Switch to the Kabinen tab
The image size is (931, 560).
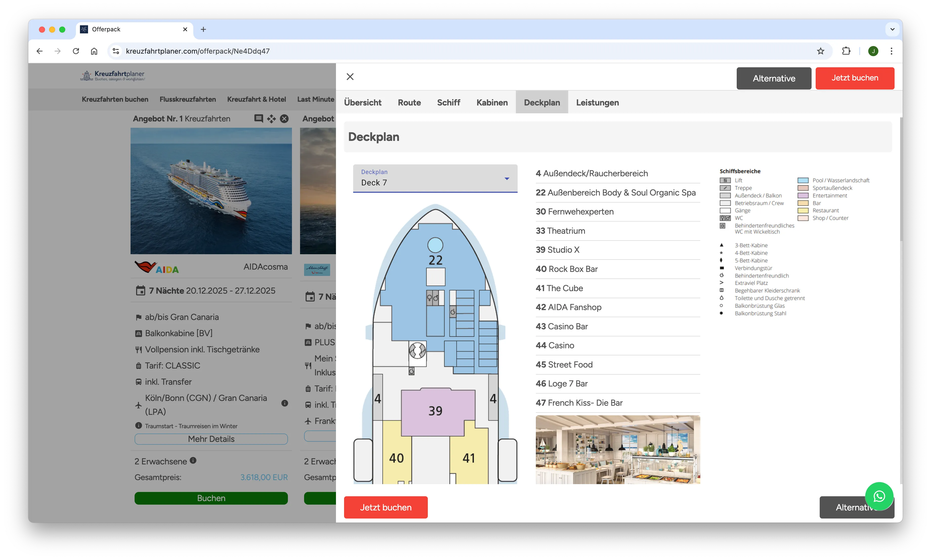(492, 102)
